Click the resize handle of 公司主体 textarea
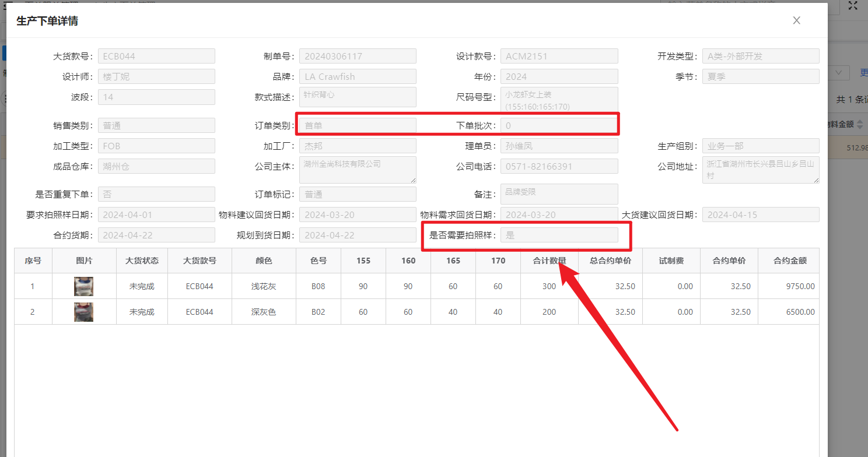This screenshot has height=457, width=868. (x=412, y=180)
